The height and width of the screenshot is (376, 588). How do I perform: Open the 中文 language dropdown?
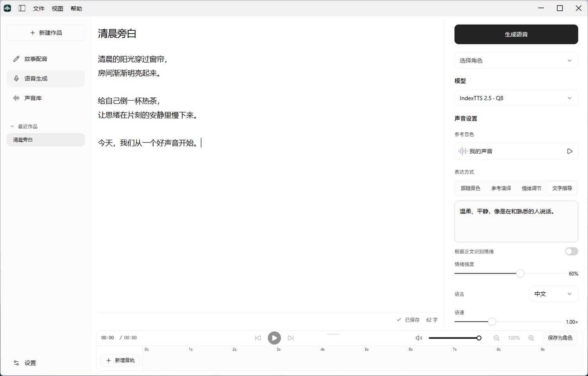553,294
